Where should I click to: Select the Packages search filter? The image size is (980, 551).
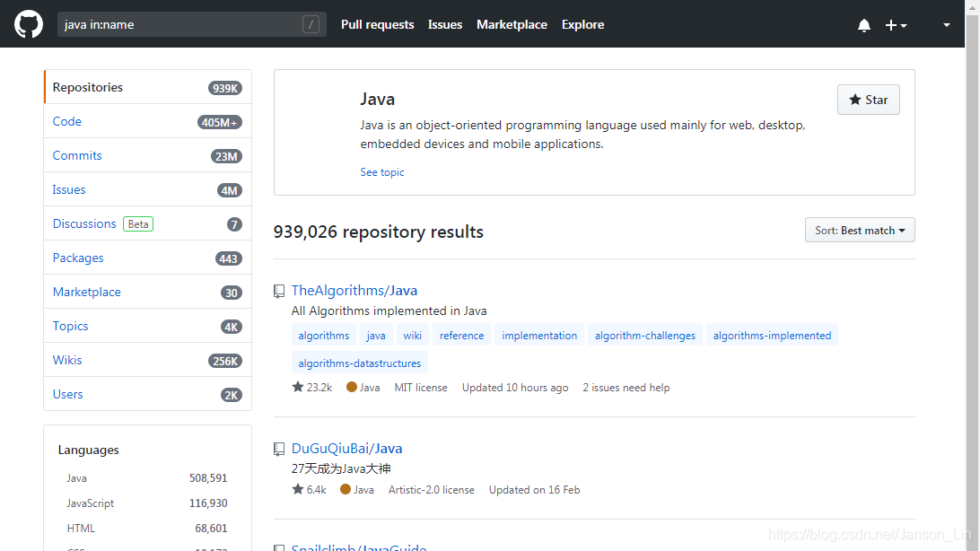[x=147, y=258]
